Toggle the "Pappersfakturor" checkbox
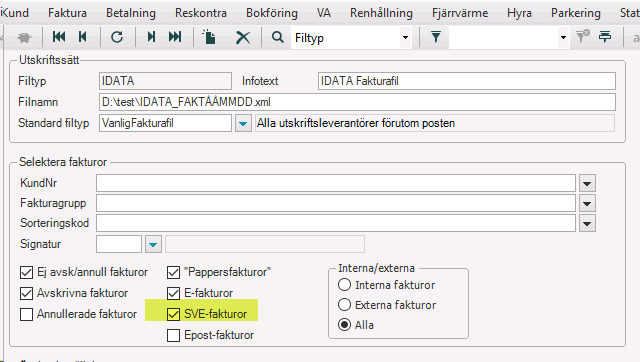The height and width of the screenshot is (362, 640). 173,272
